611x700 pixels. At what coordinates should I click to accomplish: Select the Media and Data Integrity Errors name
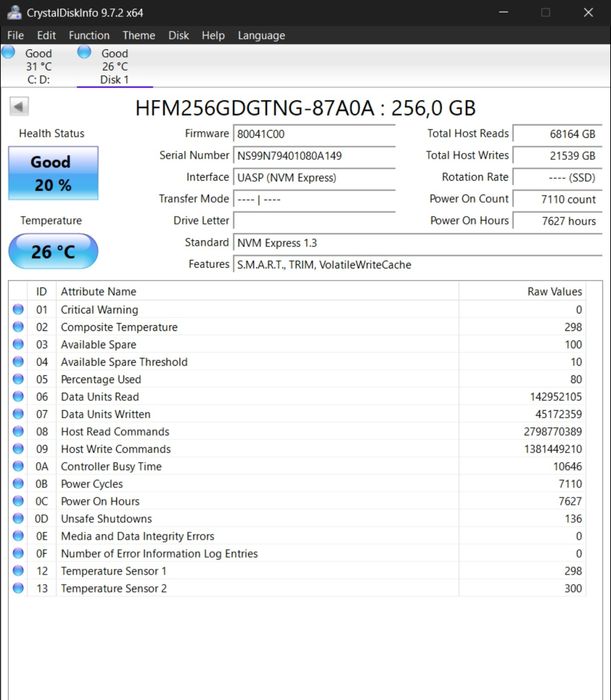point(137,536)
